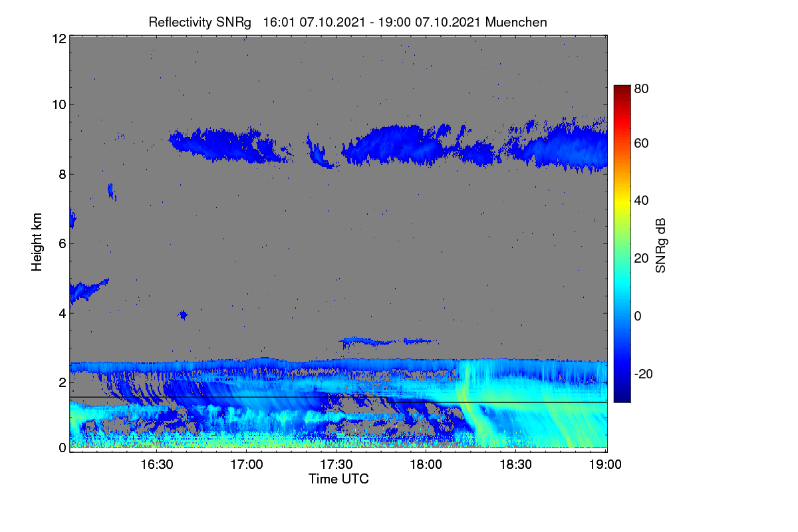
Task: Click the dark red top of the colorbar
Action: click(x=622, y=89)
